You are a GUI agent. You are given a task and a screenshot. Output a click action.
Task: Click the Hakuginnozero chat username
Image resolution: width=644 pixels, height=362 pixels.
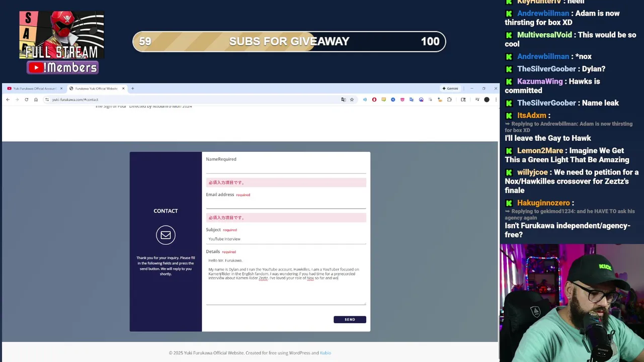(543, 203)
